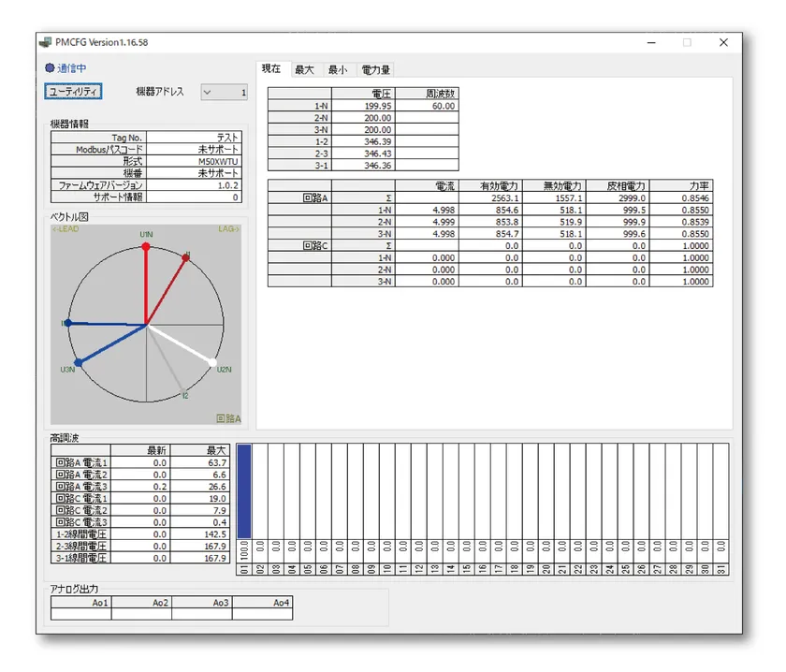Click the dark red I1 vector endpoint
786x672 pixels.
[186, 257]
